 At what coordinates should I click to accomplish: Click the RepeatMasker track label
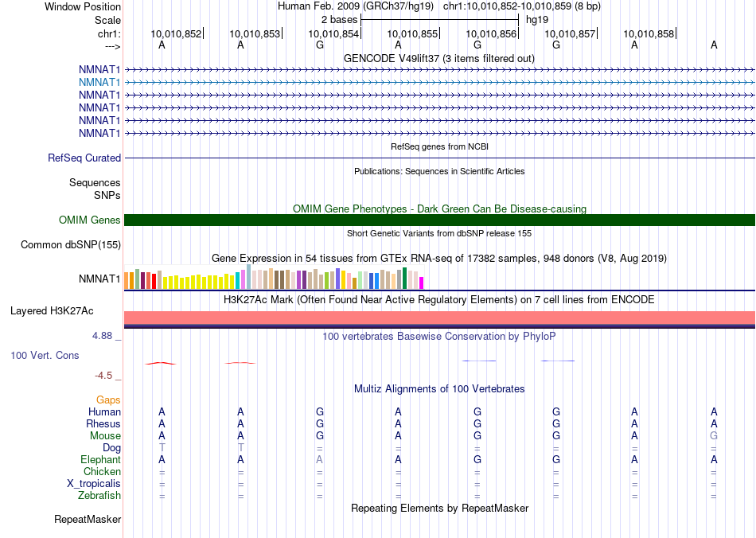point(88,520)
